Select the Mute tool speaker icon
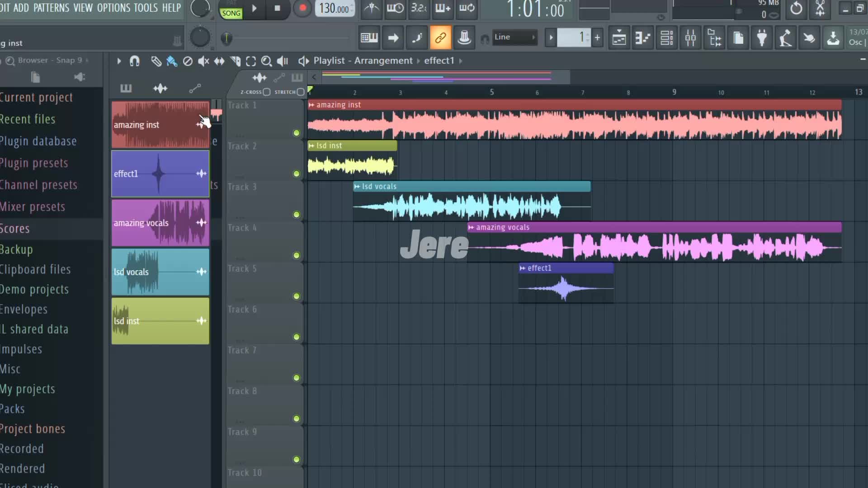Screen dimensions: 868x488 click(x=203, y=61)
